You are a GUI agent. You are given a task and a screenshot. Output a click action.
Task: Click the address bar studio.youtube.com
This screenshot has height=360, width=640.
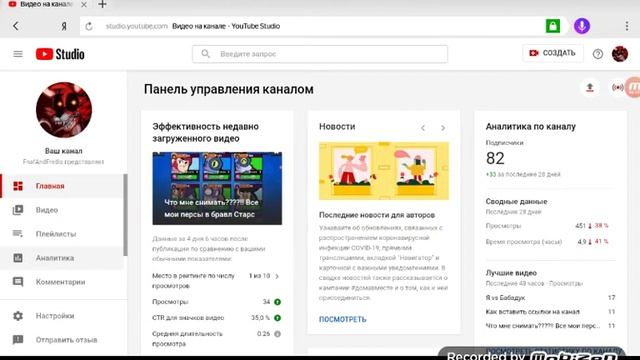coord(137,26)
